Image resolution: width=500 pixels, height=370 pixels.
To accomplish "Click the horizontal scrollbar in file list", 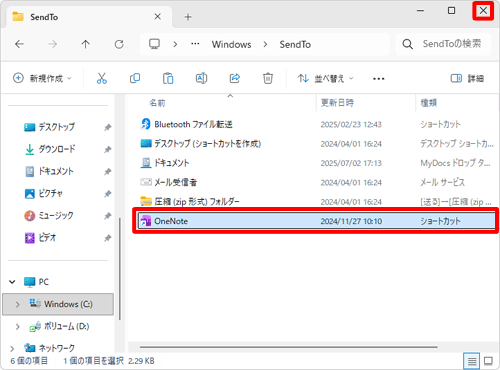I will [x=288, y=347].
